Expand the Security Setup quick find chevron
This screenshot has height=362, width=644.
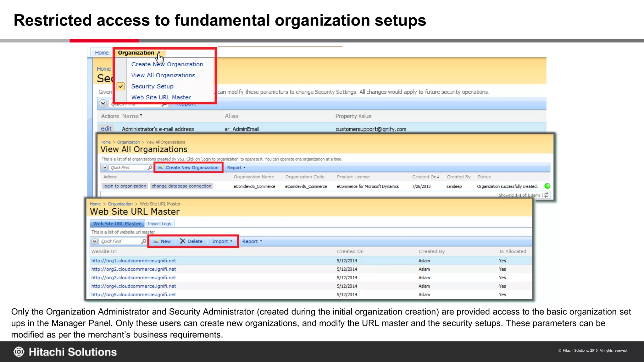tap(103, 103)
